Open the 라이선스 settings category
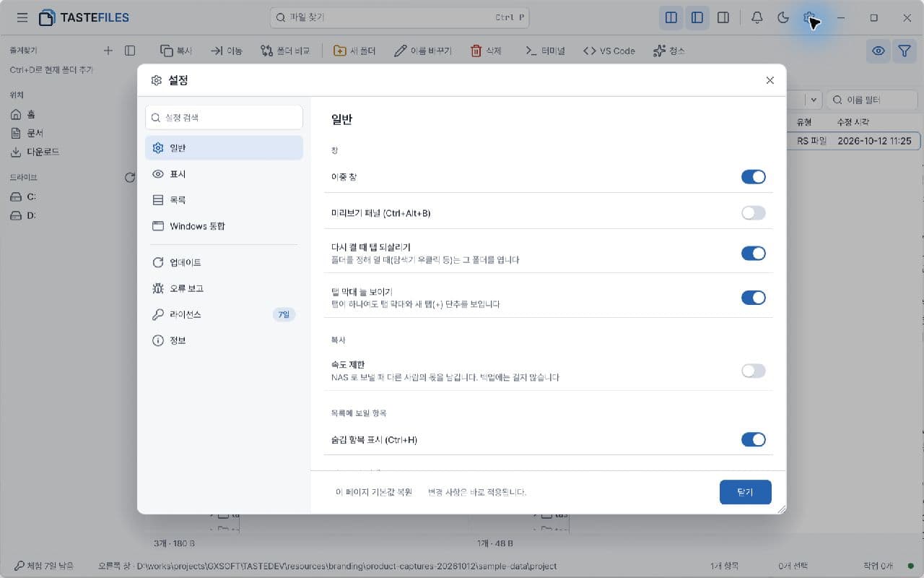This screenshot has height=578, width=924. pyautogui.click(x=224, y=314)
